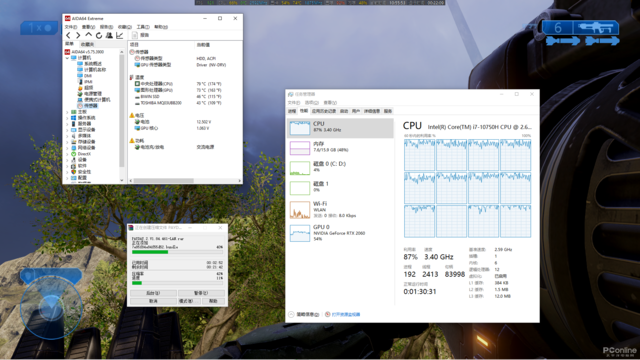Expand the 主板 motherboard node
The height and width of the screenshot is (360, 640).
tap(67, 112)
